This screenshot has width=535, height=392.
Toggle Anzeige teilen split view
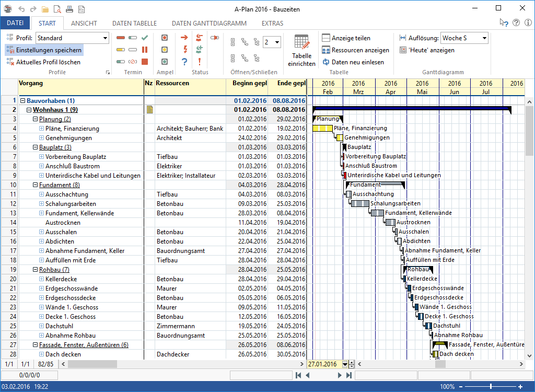click(346, 38)
